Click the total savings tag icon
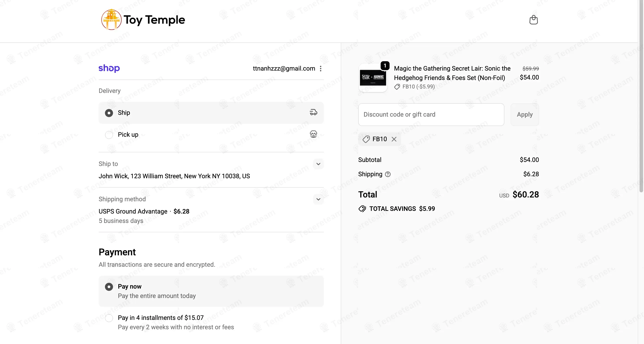 click(x=362, y=209)
